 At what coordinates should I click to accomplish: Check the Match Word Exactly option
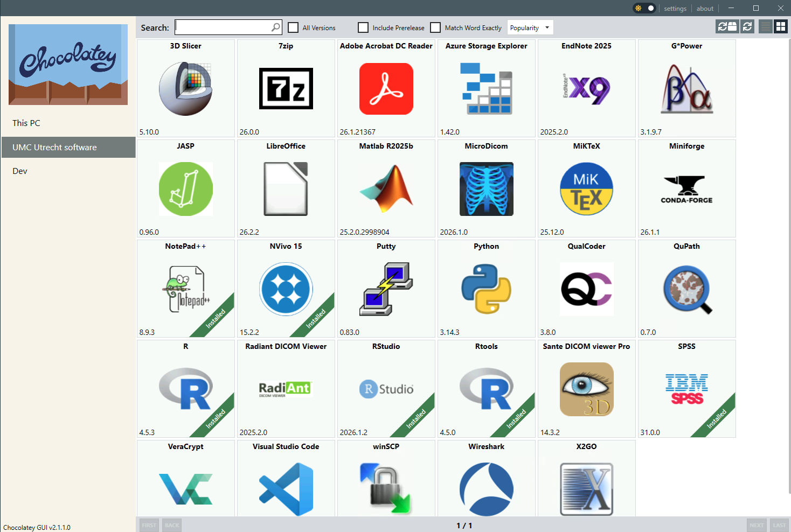[x=435, y=27]
